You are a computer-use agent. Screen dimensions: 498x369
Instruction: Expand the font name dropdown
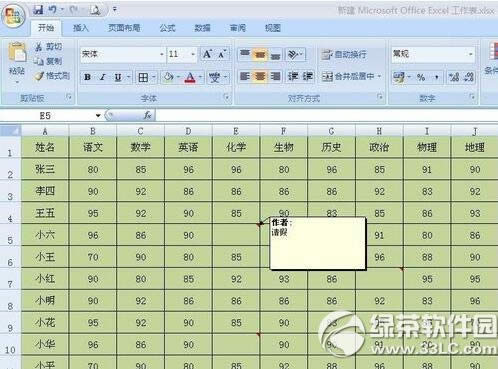click(x=161, y=54)
